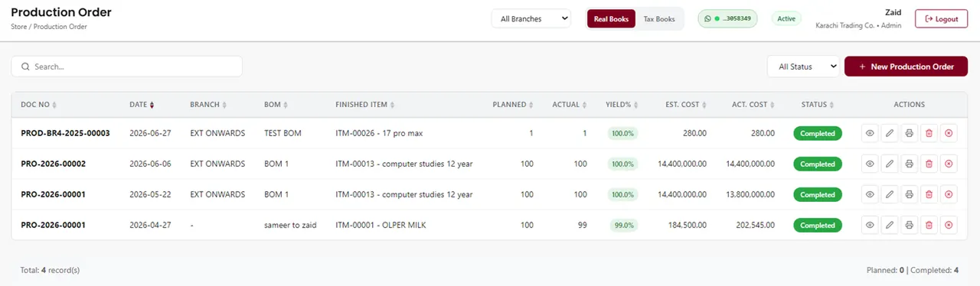Switch to Tax Books mode
The height and width of the screenshot is (286, 980).
point(659,18)
